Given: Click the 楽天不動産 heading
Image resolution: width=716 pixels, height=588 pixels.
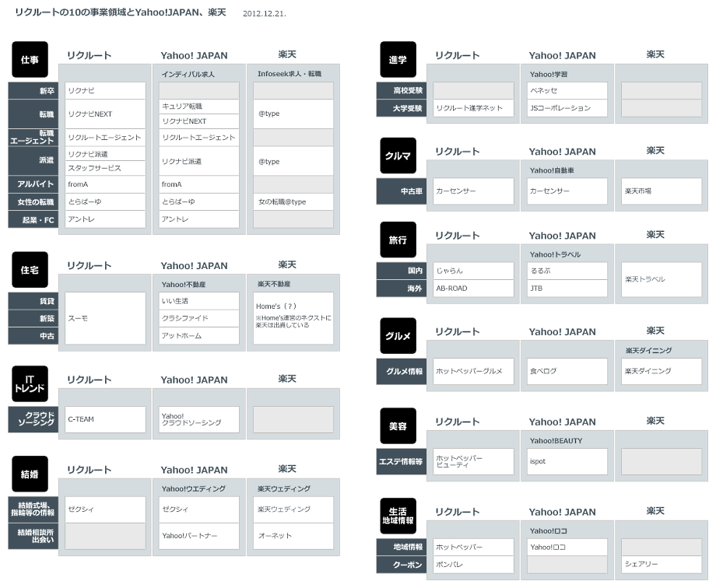Looking at the screenshot, I should 274,284.
